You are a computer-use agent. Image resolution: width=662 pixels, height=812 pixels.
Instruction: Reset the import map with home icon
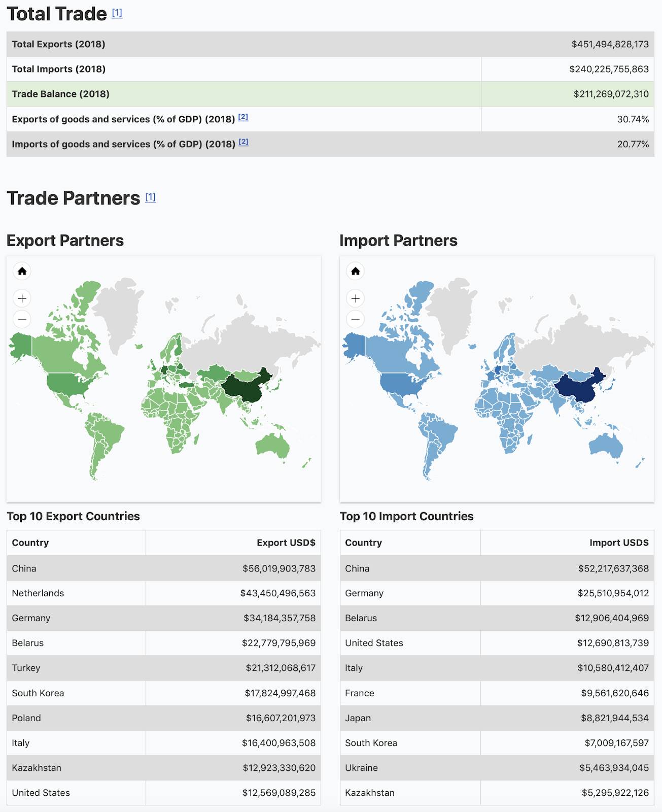pos(355,271)
